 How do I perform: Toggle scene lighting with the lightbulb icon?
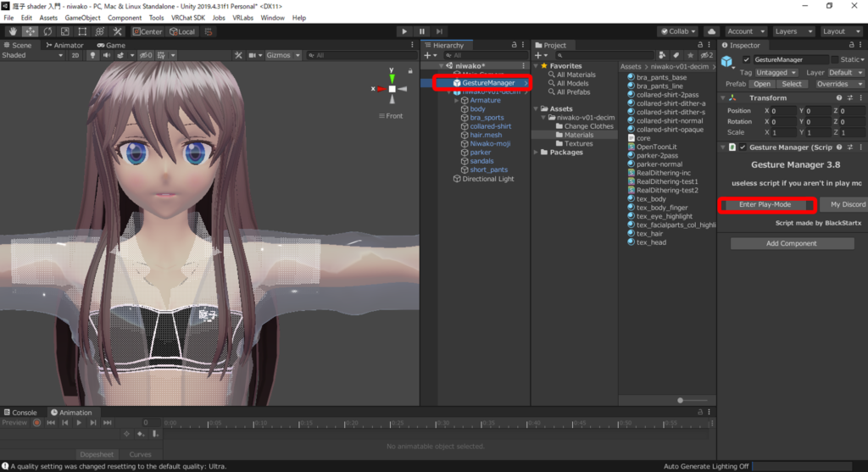pyautogui.click(x=93, y=55)
